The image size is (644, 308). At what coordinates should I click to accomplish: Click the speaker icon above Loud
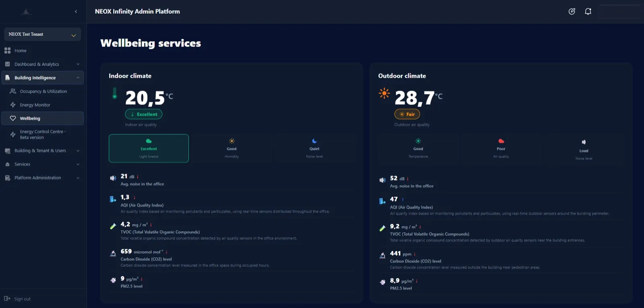pyautogui.click(x=584, y=142)
